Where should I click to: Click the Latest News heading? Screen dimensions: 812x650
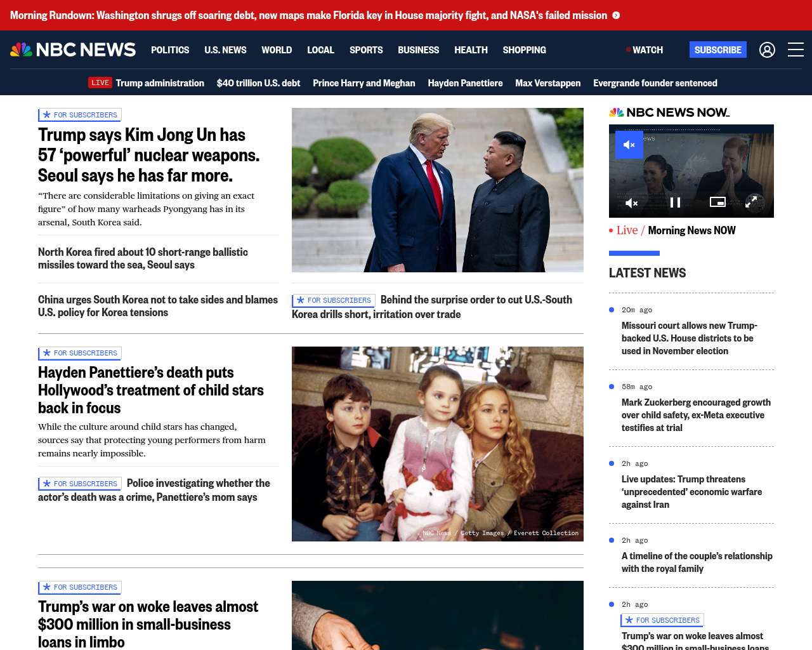[x=647, y=273]
